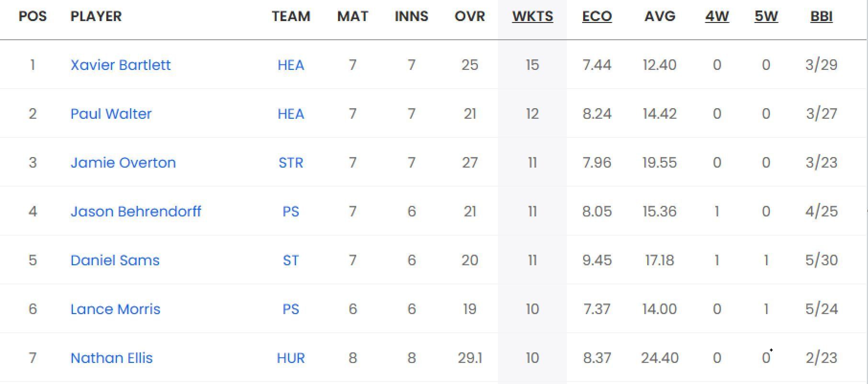Open Xavier Bartlett's player profile
This screenshot has width=868, height=384.
point(120,65)
